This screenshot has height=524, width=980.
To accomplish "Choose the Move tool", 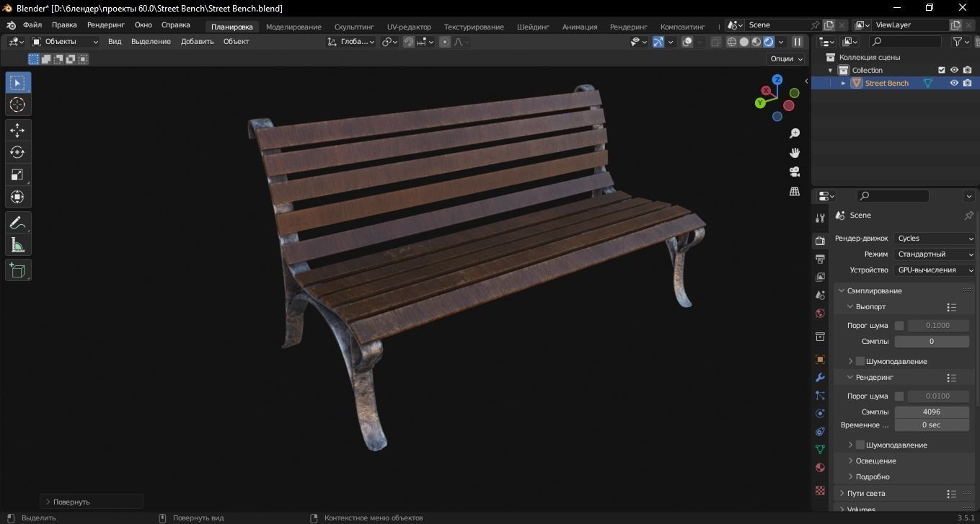I will point(18,130).
